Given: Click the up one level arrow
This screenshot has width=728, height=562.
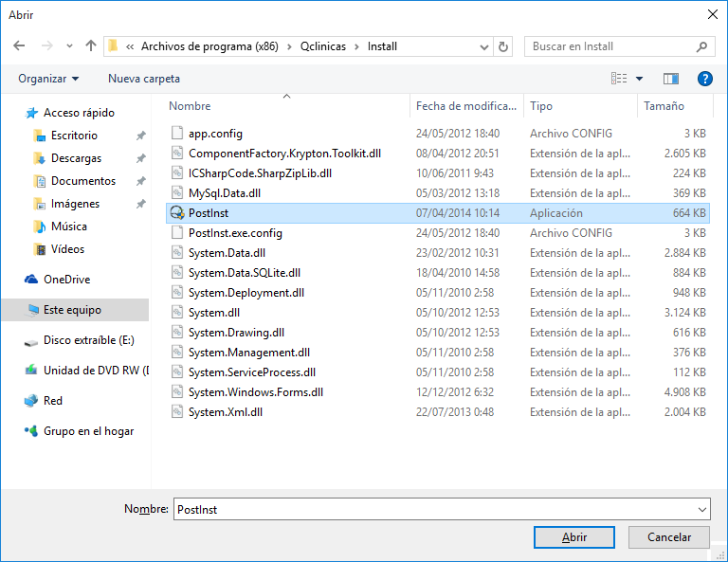Looking at the screenshot, I should (x=91, y=45).
